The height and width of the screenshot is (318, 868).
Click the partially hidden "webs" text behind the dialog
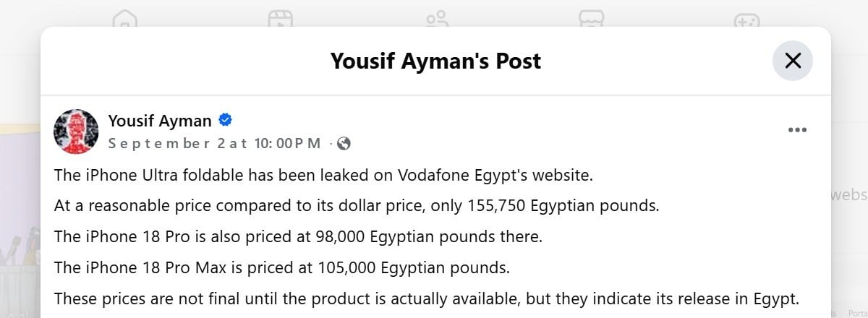[849, 195]
